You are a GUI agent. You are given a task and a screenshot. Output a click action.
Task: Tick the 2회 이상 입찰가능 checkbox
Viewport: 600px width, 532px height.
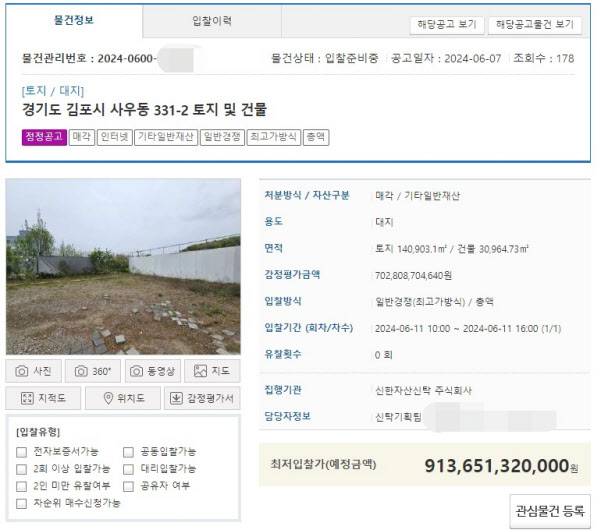[x=21, y=469]
